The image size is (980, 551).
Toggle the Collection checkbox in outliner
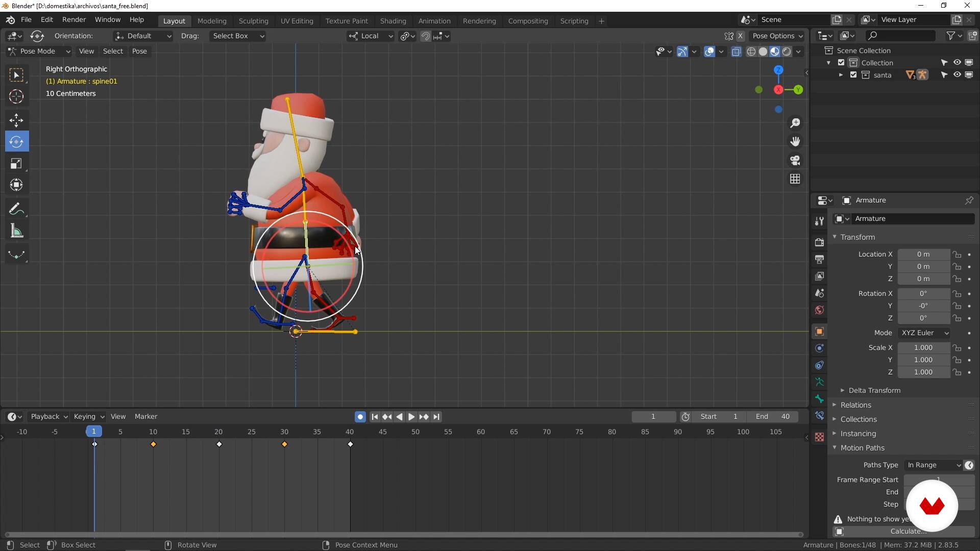pos(841,63)
